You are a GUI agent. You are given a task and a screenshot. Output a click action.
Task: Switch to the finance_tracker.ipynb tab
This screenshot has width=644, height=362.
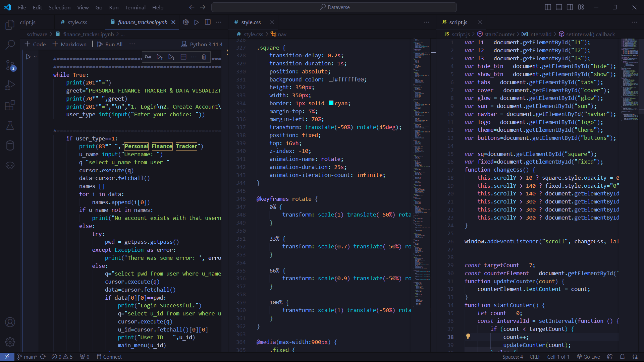pyautogui.click(x=142, y=22)
